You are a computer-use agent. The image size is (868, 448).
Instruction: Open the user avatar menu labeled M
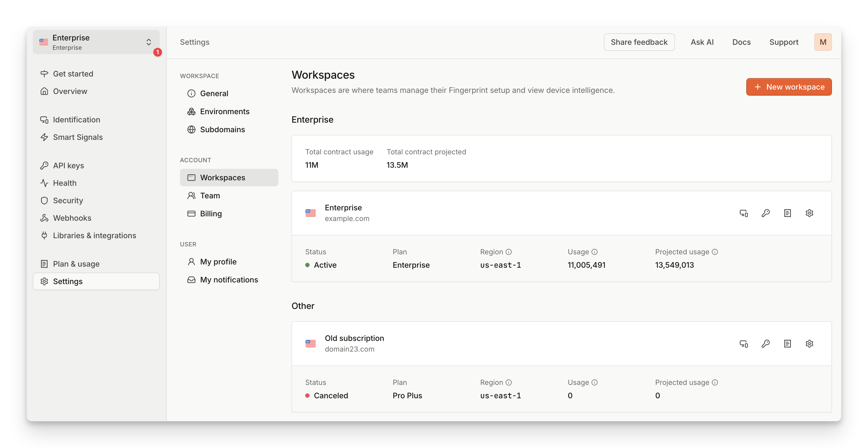(823, 42)
